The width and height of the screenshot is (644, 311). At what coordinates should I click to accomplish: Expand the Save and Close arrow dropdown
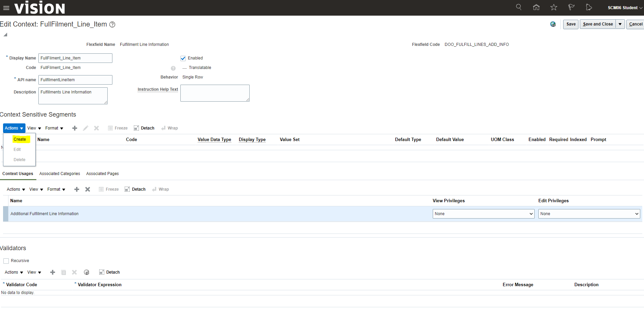[620, 24]
